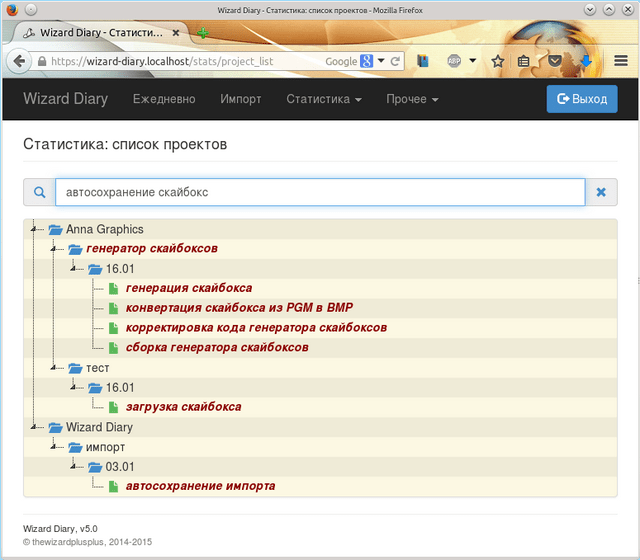The height and width of the screenshot is (560, 640).
Task: Click file icon of сборка генератора скайбоксов
Action: pyautogui.click(x=113, y=348)
